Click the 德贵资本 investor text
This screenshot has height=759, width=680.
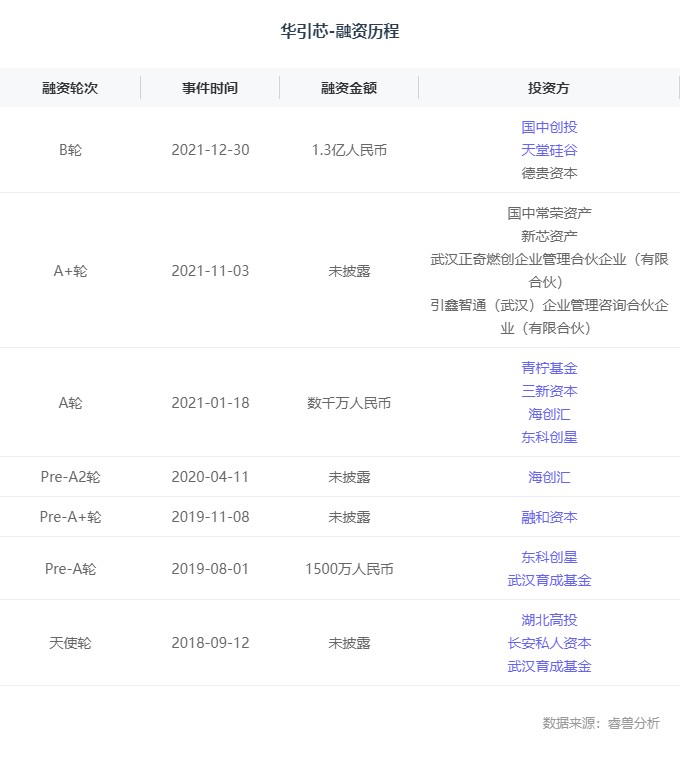pos(549,173)
